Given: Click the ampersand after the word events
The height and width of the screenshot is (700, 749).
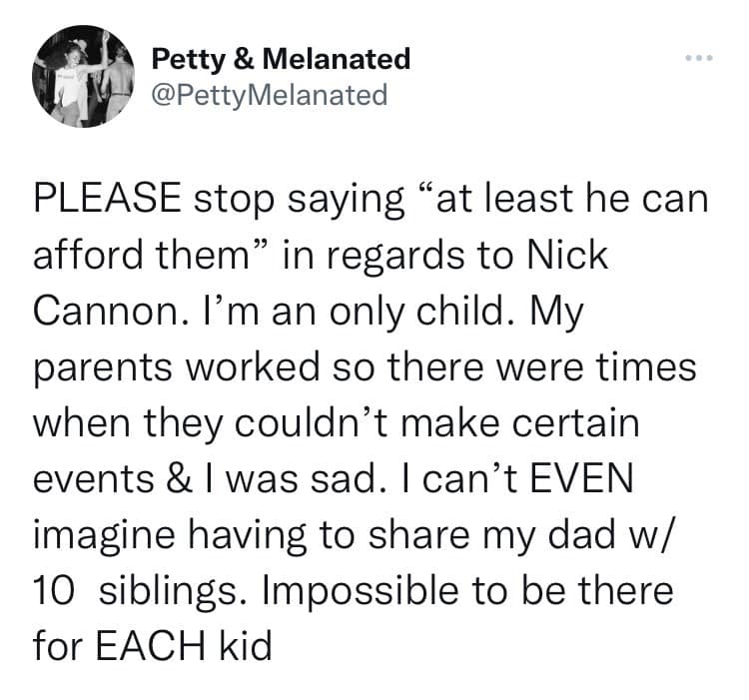Looking at the screenshot, I should [x=180, y=479].
